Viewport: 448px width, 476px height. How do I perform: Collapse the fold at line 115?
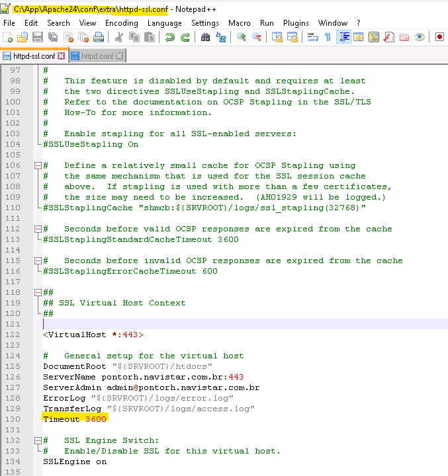click(x=38, y=260)
